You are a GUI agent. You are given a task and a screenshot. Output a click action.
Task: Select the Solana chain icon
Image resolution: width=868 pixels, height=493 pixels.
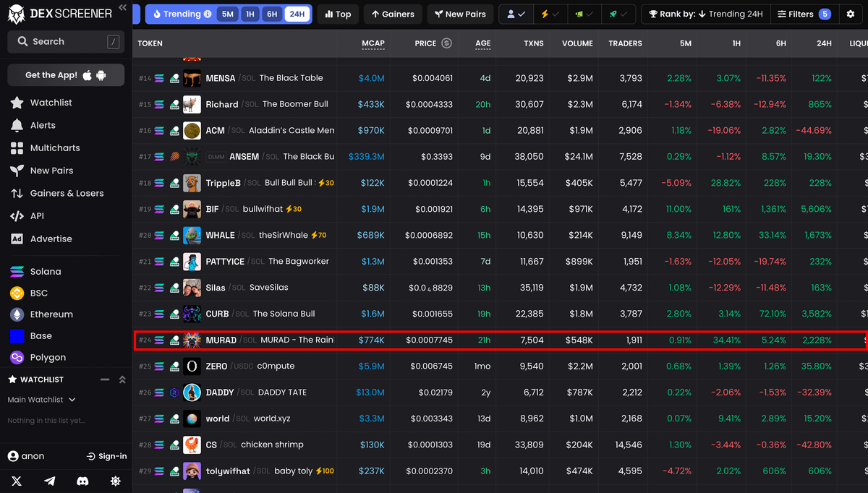17,272
